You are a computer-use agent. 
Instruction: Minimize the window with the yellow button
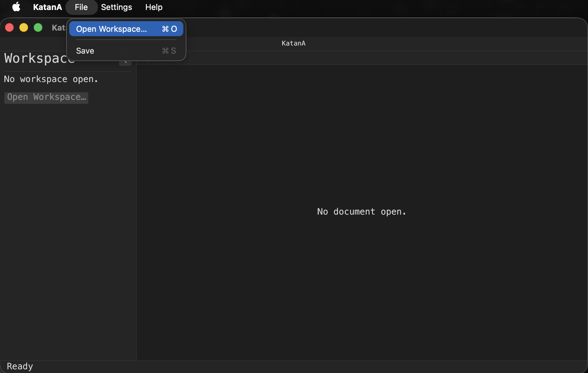(x=24, y=27)
